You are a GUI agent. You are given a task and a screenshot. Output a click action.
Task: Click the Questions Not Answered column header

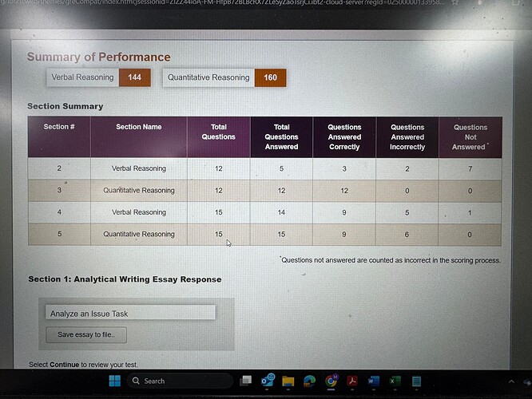470,136
